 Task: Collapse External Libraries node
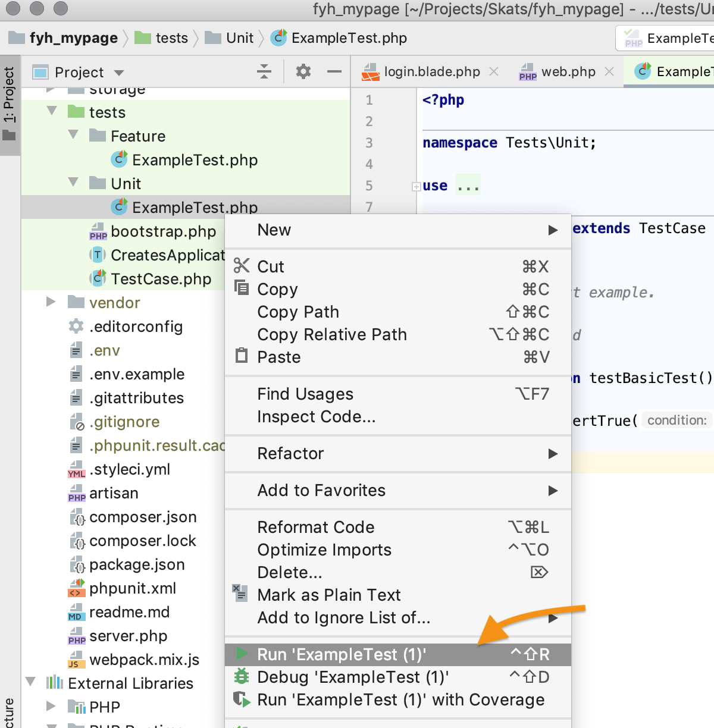pos(31,682)
